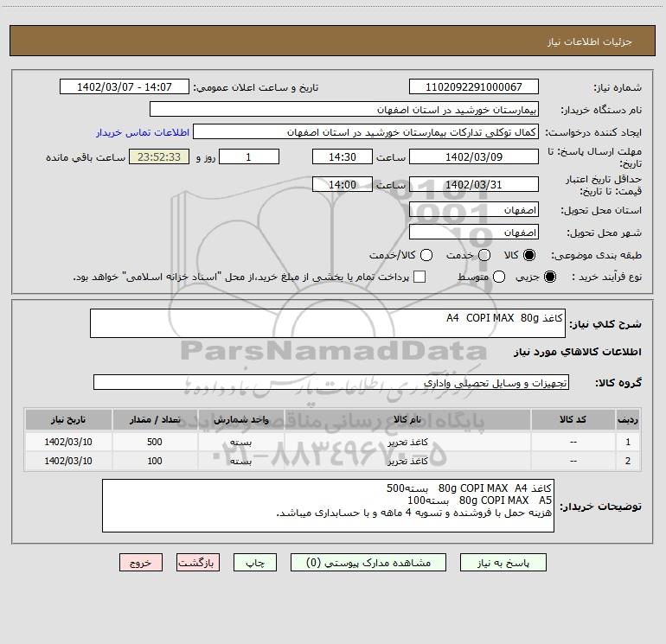This screenshot has width=666, height=644.
Task: Click the ردیف column header
Action: (628, 420)
